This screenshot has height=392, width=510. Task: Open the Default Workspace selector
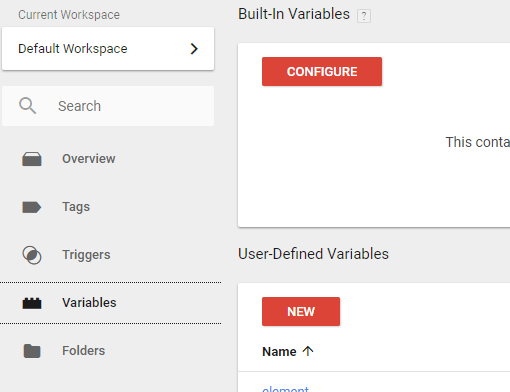click(x=108, y=49)
